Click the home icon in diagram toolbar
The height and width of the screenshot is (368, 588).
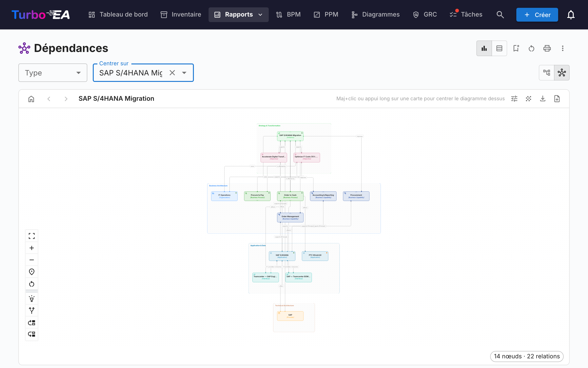click(31, 99)
